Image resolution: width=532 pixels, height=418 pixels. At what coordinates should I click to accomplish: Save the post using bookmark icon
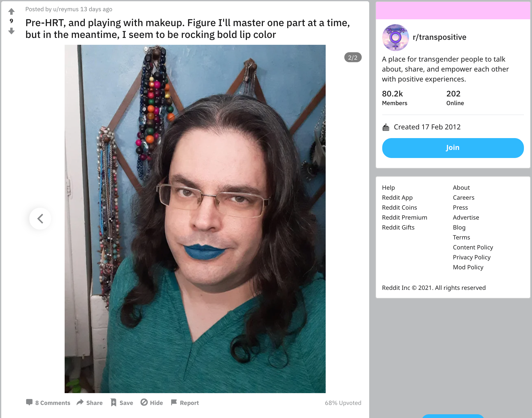pos(122,403)
